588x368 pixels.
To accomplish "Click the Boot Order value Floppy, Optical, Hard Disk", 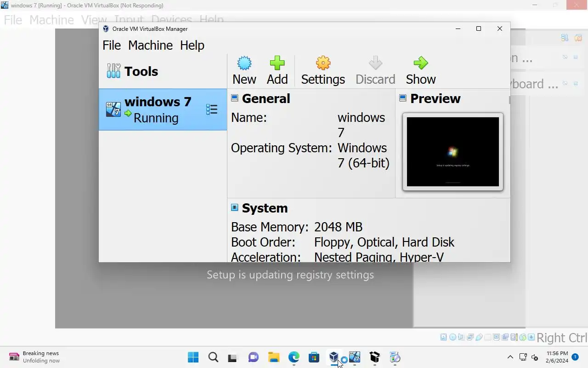I will click(x=384, y=242).
